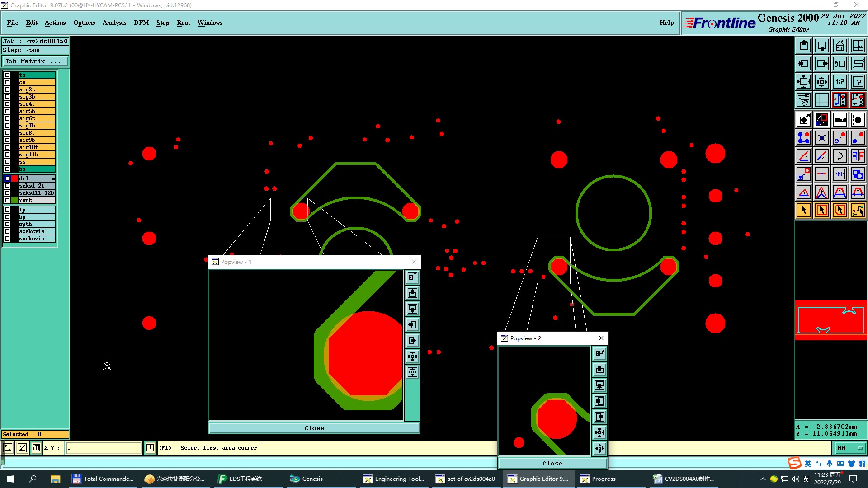
Task: Open the question mark help icon
Action: click(x=858, y=82)
